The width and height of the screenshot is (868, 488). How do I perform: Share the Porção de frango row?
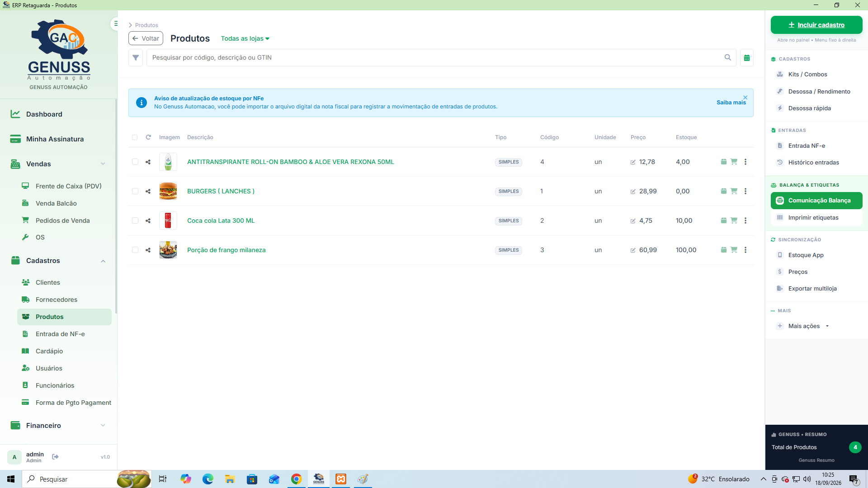148,250
